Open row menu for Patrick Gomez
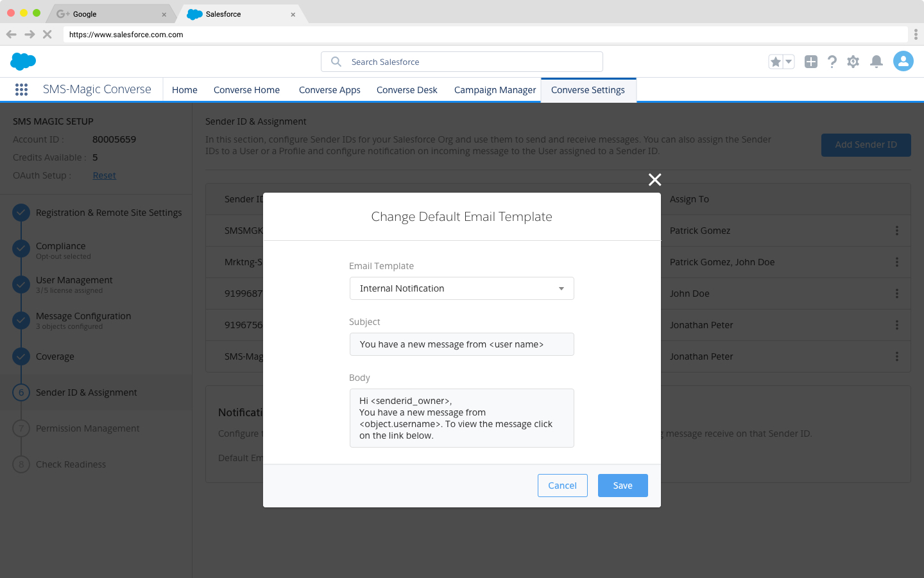The width and height of the screenshot is (924, 578). (896, 231)
